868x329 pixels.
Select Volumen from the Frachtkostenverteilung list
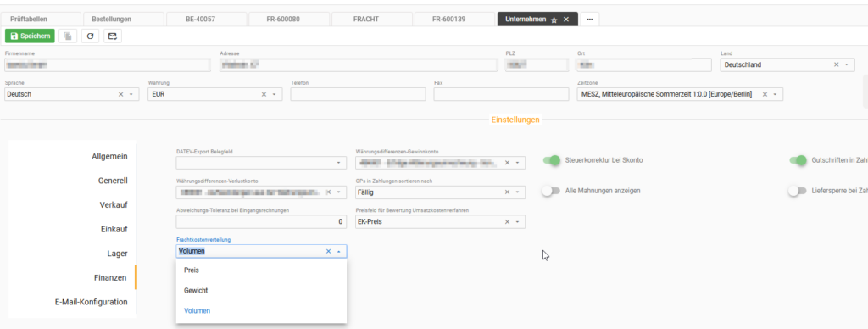pos(261,310)
